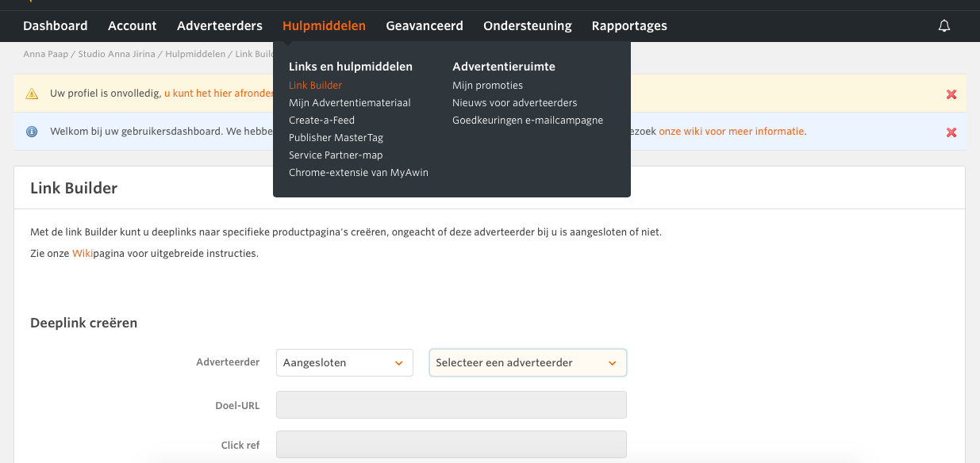Click into the Doel-URL input field
Screen dimensions: 980x463
coord(451,405)
